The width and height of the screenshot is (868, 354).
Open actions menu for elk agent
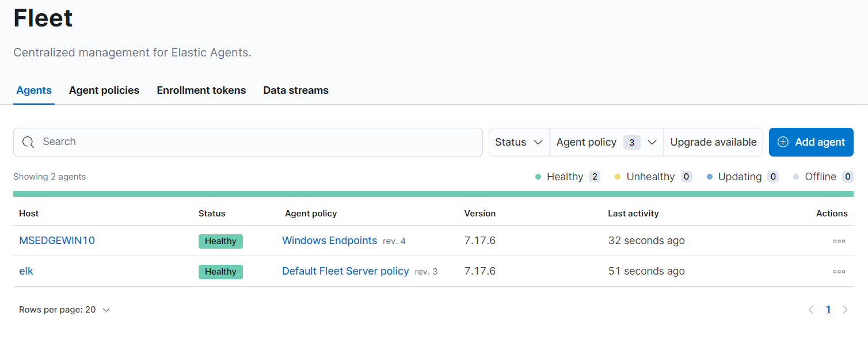click(x=839, y=271)
